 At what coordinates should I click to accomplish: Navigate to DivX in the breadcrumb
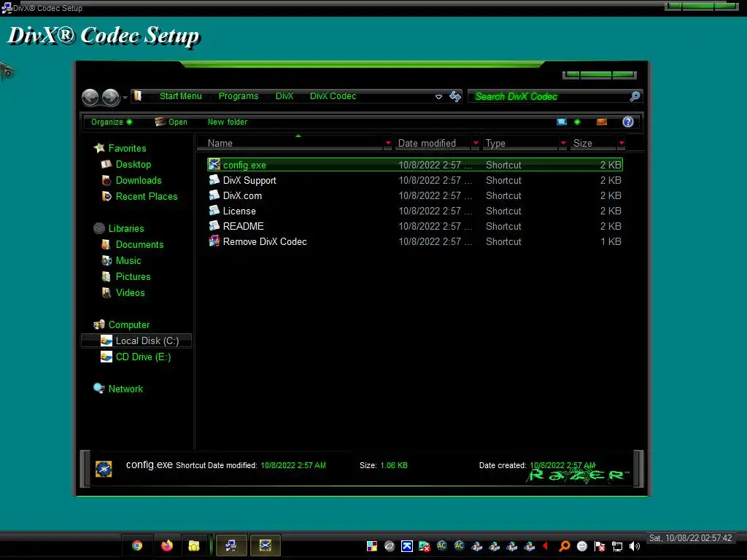tap(285, 96)
